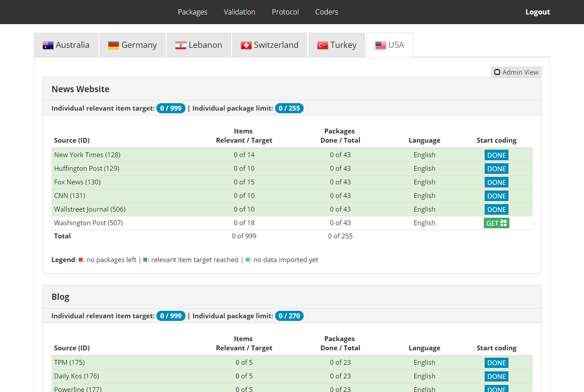
Task: Click DONE button for Fox News
Action: [497, 182]
